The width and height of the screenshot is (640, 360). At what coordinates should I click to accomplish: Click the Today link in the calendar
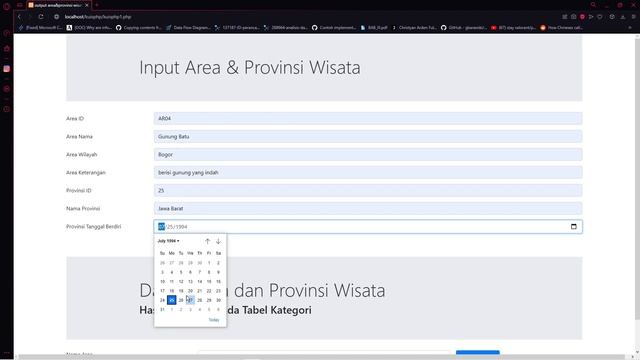tap(214, 320)
